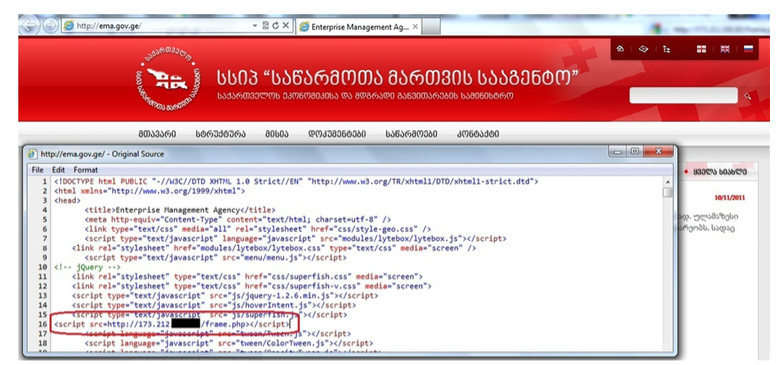
Task: Open the home icon in site header
Action: [620, 49]
